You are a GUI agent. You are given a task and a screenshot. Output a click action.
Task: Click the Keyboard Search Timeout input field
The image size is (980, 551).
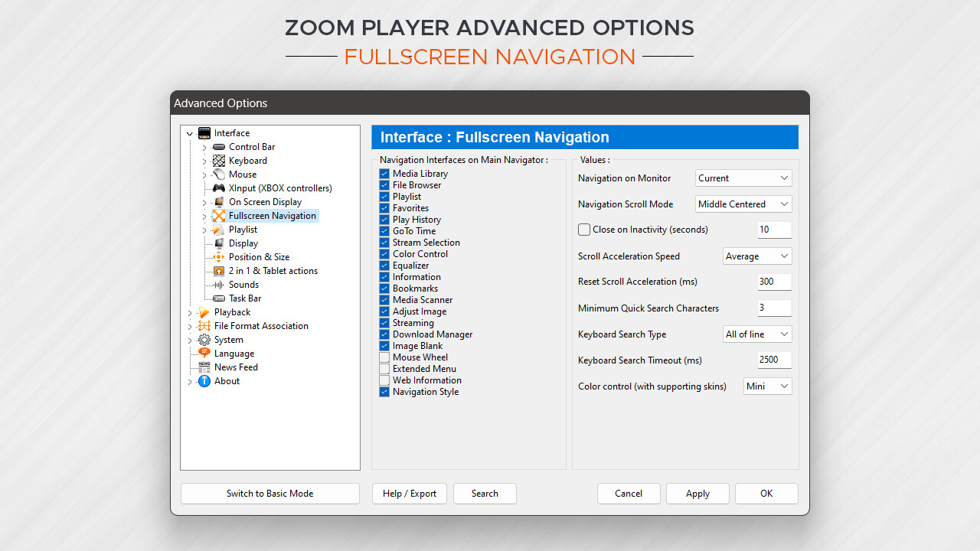click(x=774, y=360)
